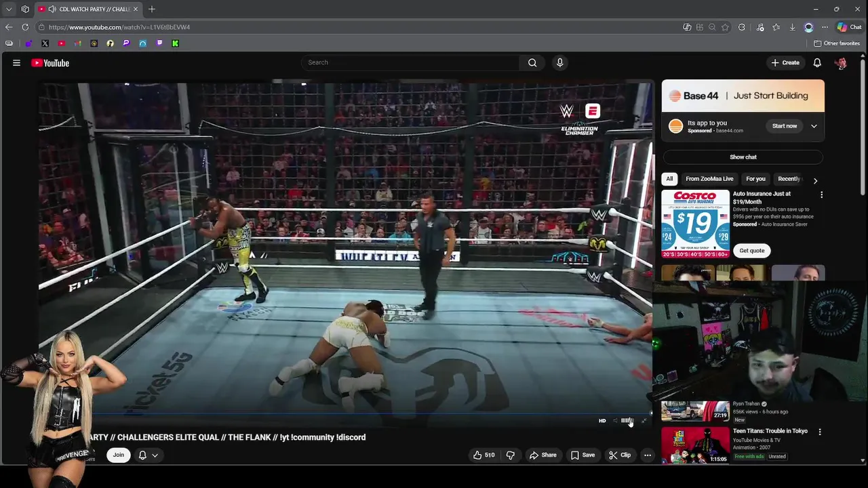Open the Base 44 banner ad
This screenshot has width=868, height=488.
743,96
